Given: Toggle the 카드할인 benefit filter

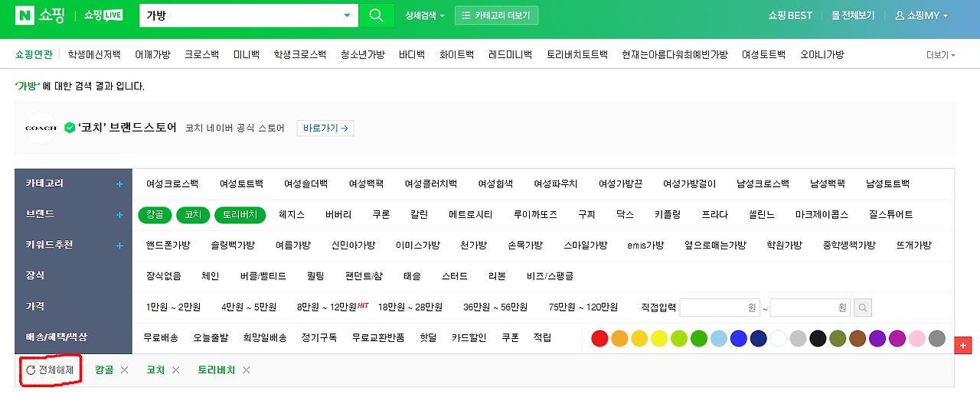Looking at the screenshot, I should pos(469,337).
